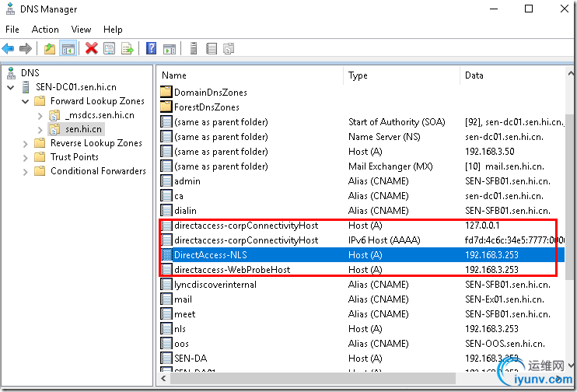
Task: Select Conditional Forwarders tree item
Action: 98,171
